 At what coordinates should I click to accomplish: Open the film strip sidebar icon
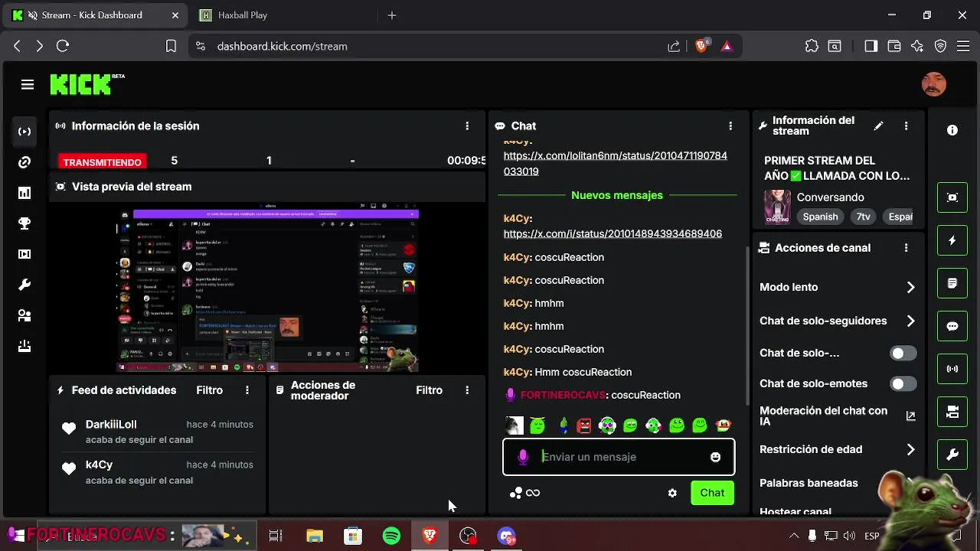coord(24,254)
